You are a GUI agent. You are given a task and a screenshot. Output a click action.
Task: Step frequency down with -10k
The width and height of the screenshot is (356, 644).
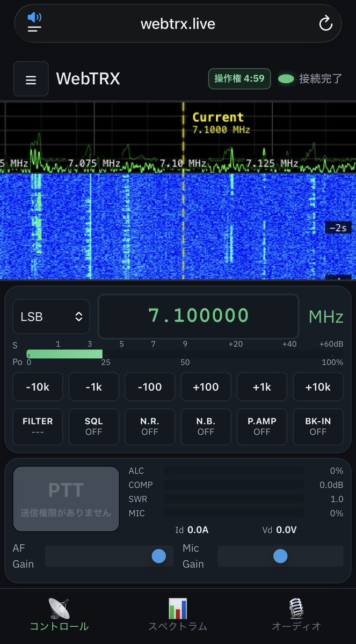[38, 387]
